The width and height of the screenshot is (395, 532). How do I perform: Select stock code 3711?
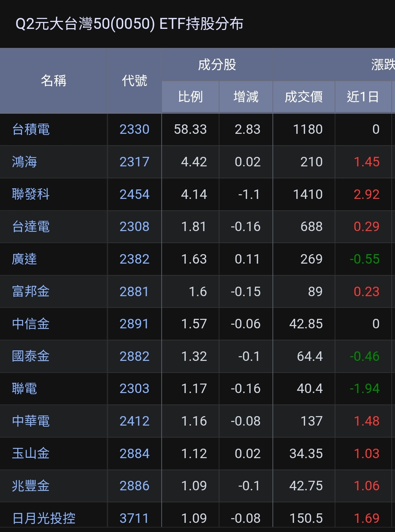[x=134, y=518]
